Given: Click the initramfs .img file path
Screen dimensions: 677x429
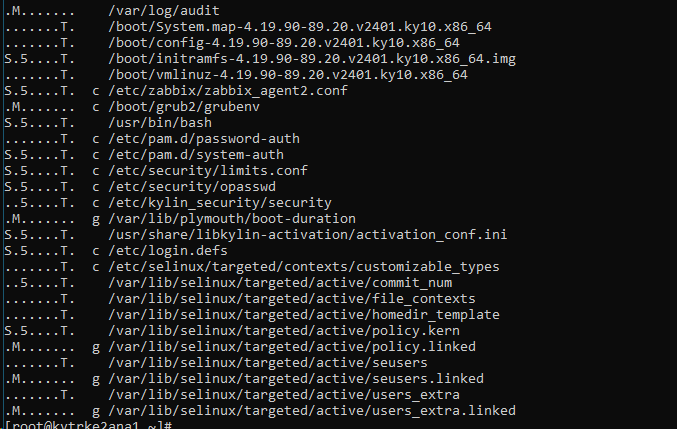Looking at the screenshot, I should pos(312,59).
